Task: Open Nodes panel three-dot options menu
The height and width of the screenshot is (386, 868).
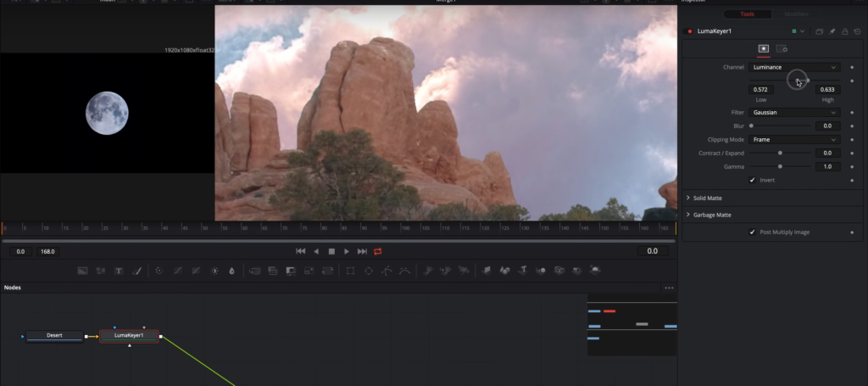Action: pyautogui.click(x=670, y=288)
